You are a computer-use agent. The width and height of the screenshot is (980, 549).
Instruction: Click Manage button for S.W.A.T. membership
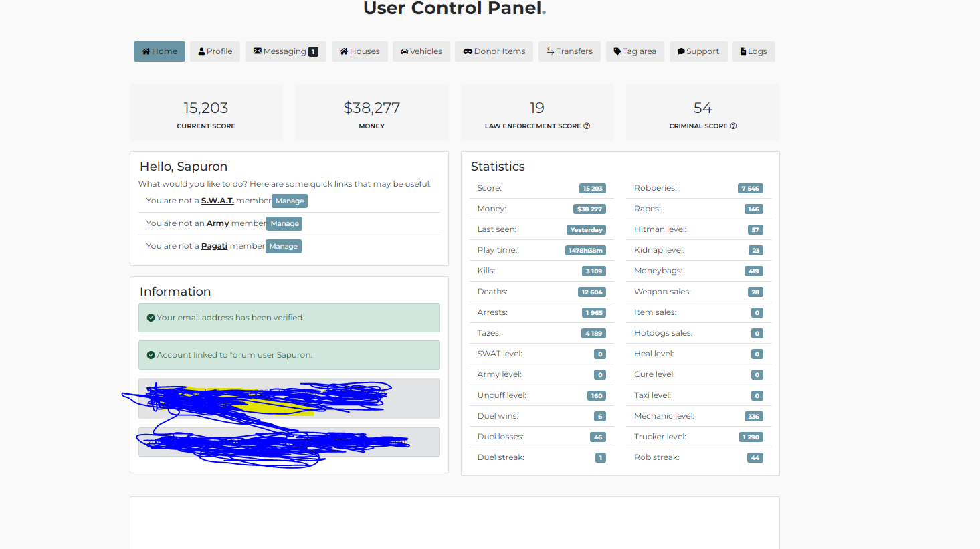pos(290,201)
